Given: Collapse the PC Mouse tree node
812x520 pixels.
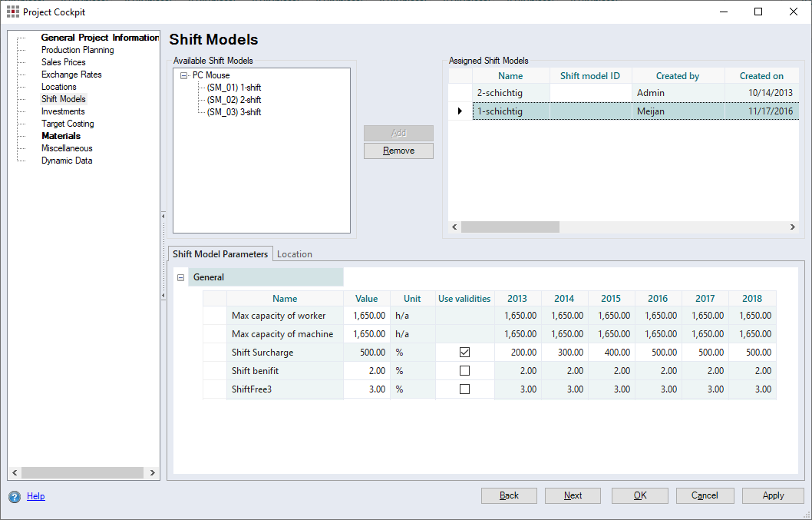Looking at the screenshot, I should tap(184, 75).
